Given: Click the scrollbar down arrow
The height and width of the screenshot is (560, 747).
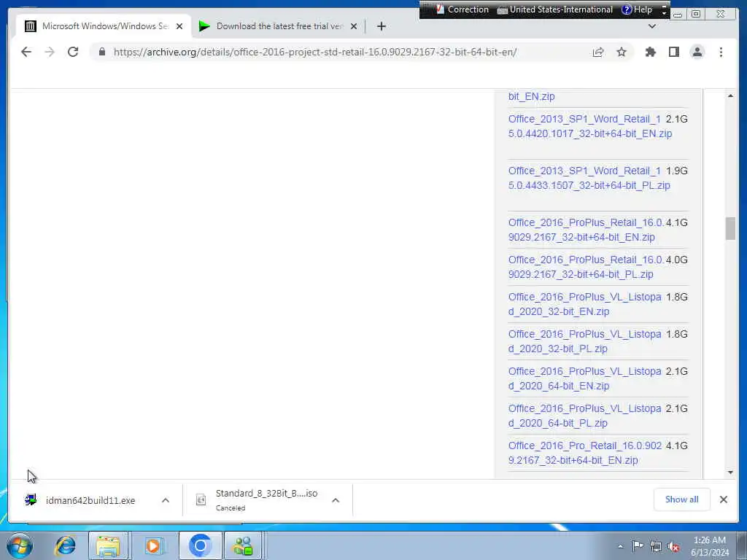Looking at the screenshot, I should click(x=730, y=472).
